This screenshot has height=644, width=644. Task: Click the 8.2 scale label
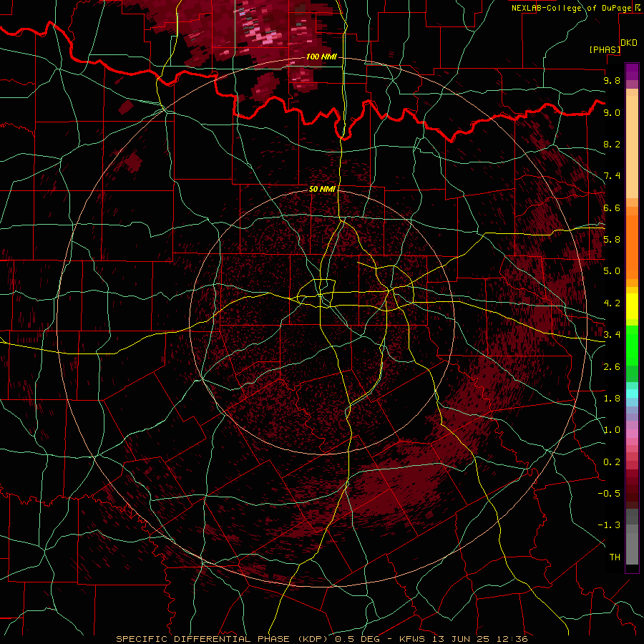[612, 144]
